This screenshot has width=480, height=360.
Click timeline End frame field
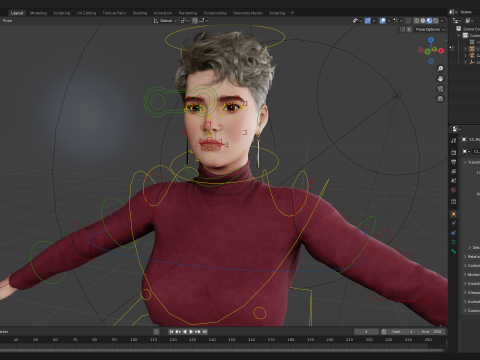click(431, 332)
